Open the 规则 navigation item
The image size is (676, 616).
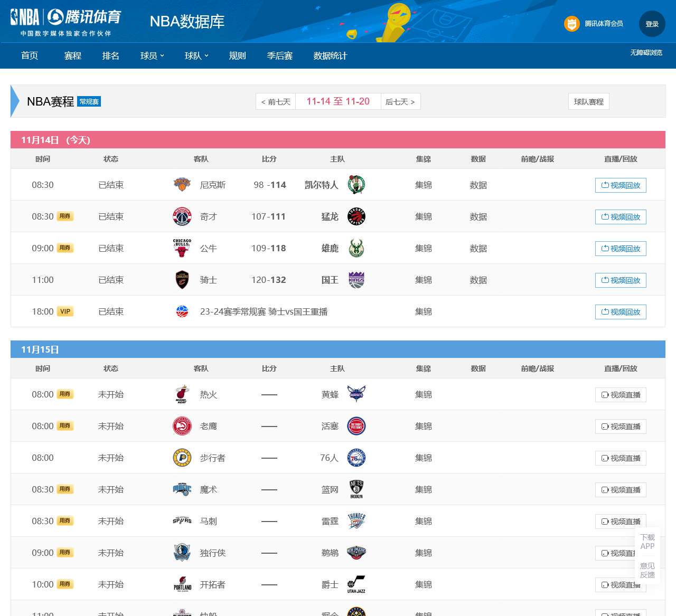coord(237,55)
